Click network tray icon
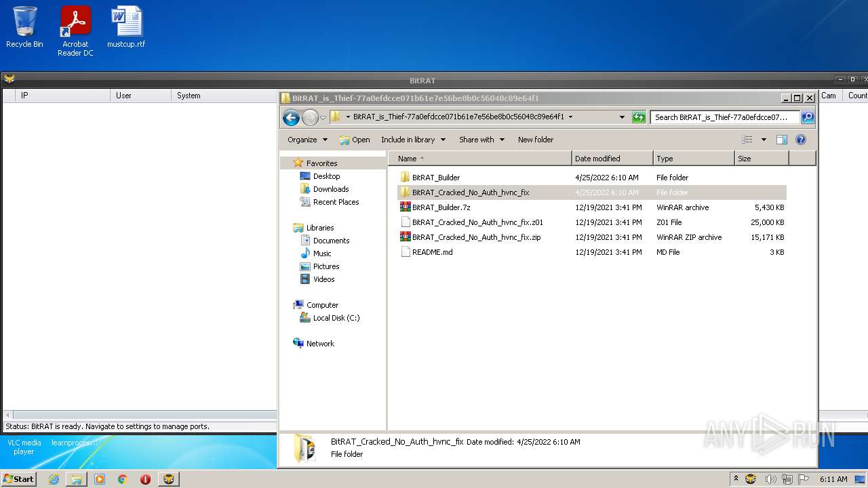Screen dimensions: 868x488 [x=788, y=479]
